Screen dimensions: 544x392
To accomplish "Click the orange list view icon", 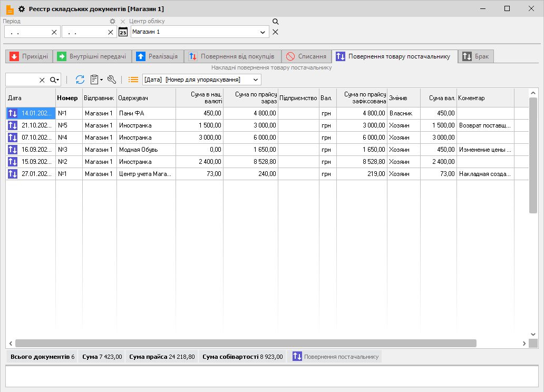I will tap(133, 80).
